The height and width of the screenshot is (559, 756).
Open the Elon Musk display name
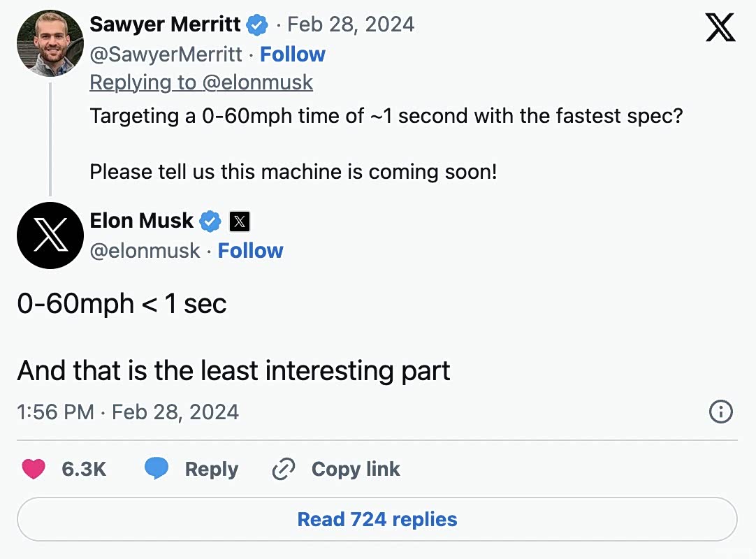[141, 221]
